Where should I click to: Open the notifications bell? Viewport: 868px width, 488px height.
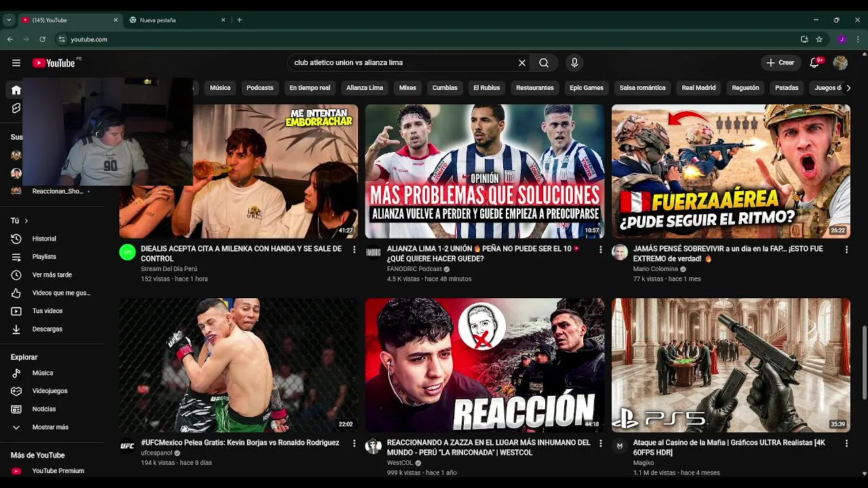[x=814, y=63]
